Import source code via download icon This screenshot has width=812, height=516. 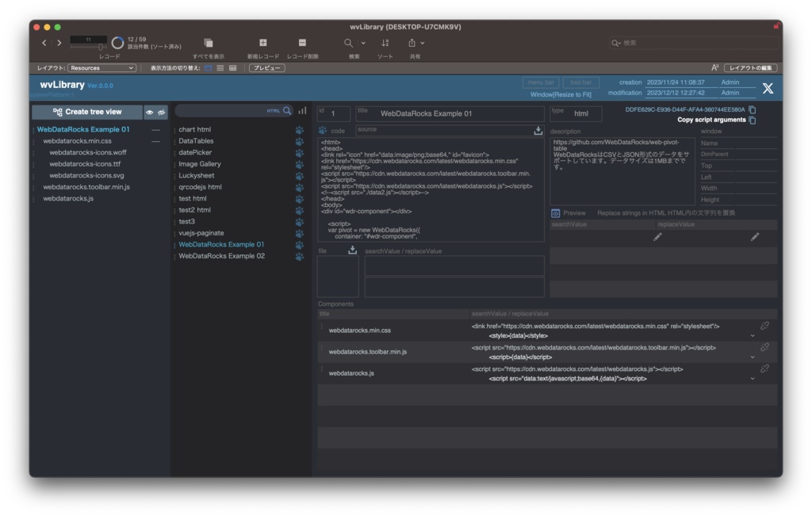(x=538, y=131)
